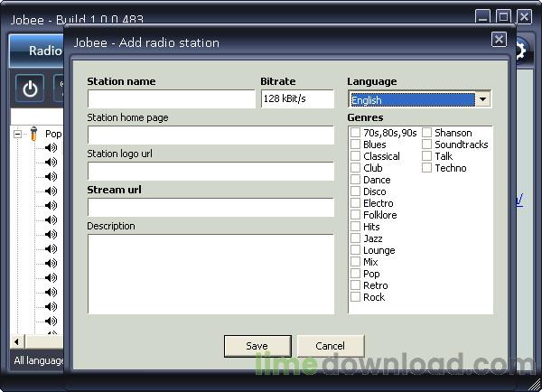The image size is (542, 392).
Task: Click the Cancel button
Action: tap(330, 346)
